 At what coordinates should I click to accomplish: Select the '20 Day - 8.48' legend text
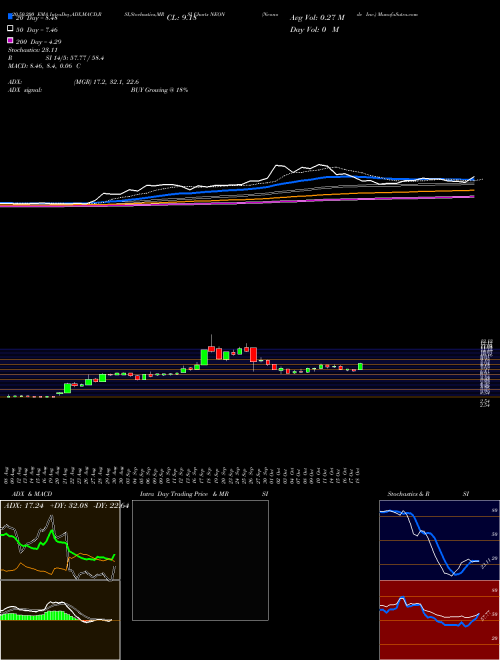(36, 18)
